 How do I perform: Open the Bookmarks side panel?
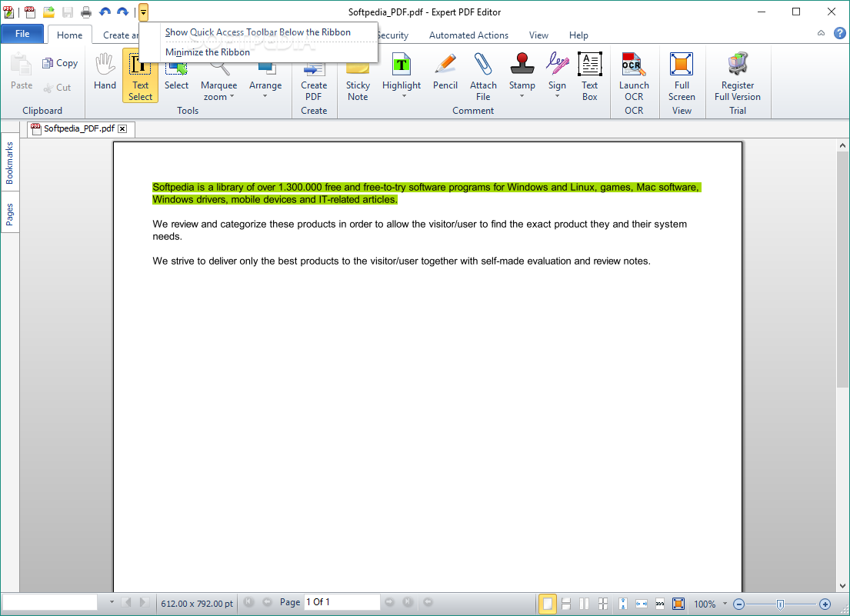pyautogui.click(x=10, y=162)
